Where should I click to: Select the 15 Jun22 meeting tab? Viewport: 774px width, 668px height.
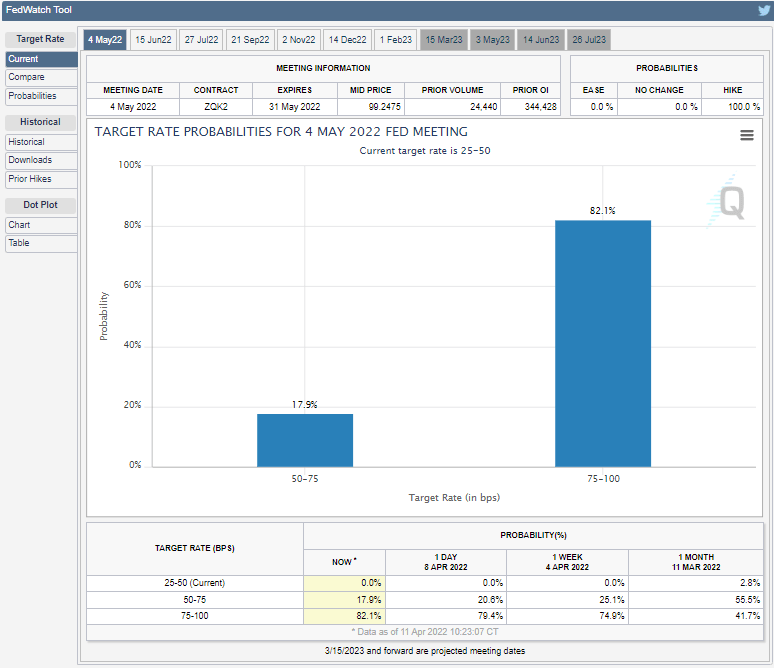point(153,40)
